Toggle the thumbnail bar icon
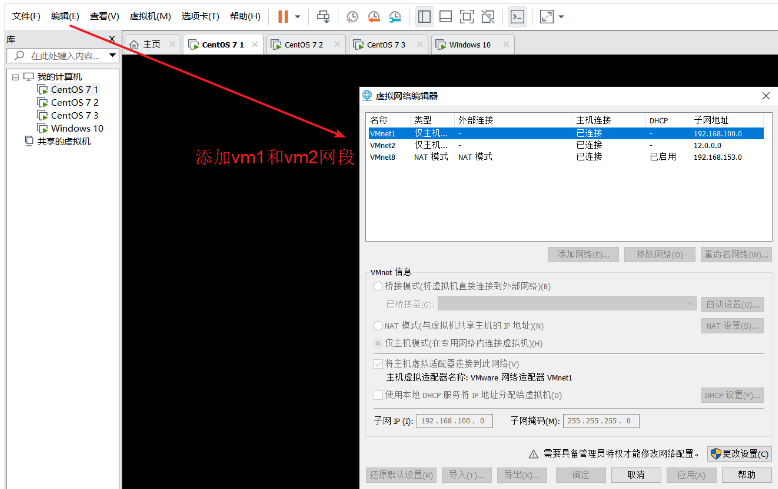The width and height of the screenshot is (778, 489). tap(446, 17)
